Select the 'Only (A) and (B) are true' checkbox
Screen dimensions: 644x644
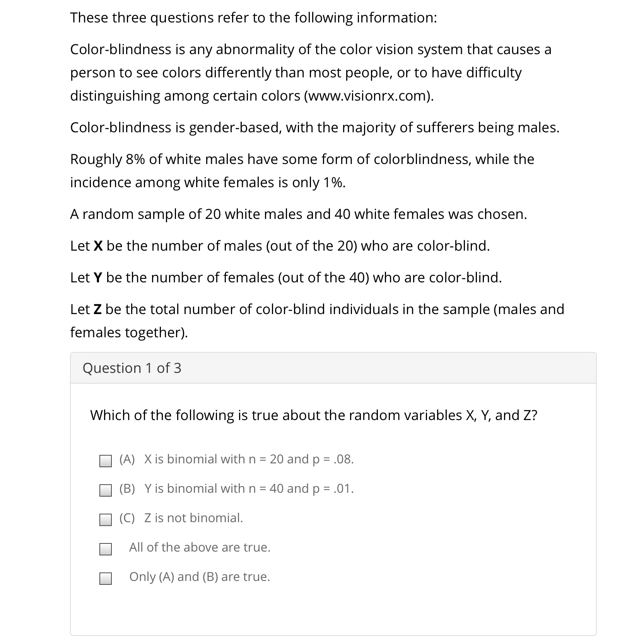[105, 578]
